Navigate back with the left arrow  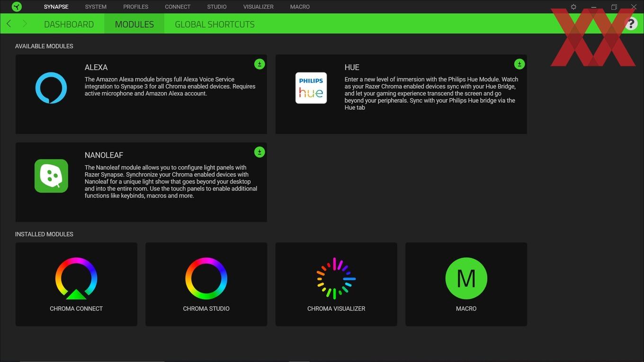(9, 24)
